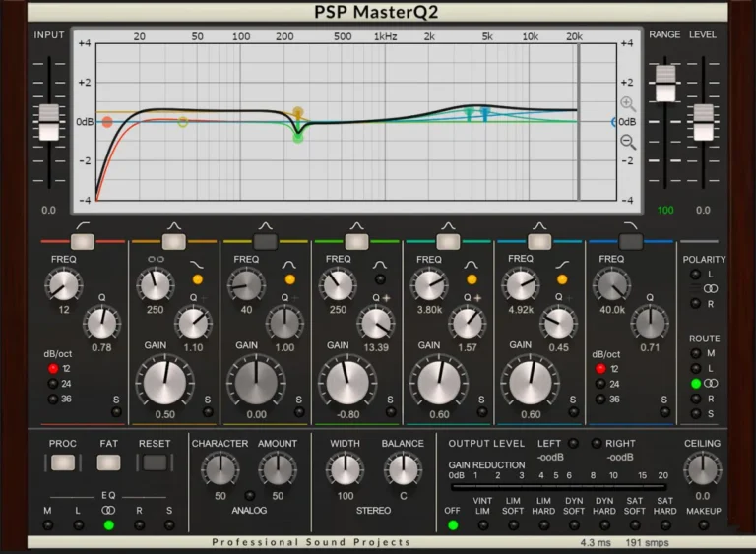
Task: Click the bell filter type icon in teal band
Action: 472,265
